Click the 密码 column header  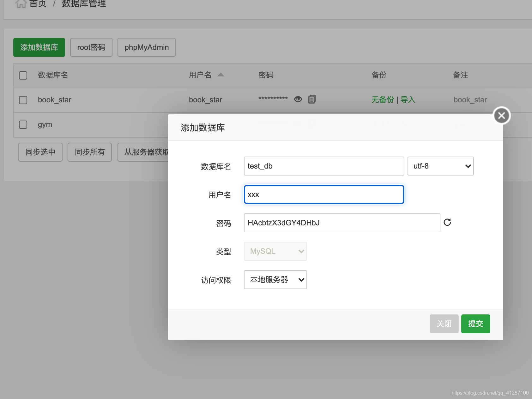[266, 75]
